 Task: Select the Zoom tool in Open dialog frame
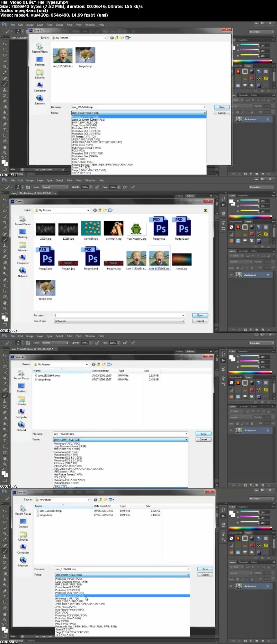(x=5, y=308)
